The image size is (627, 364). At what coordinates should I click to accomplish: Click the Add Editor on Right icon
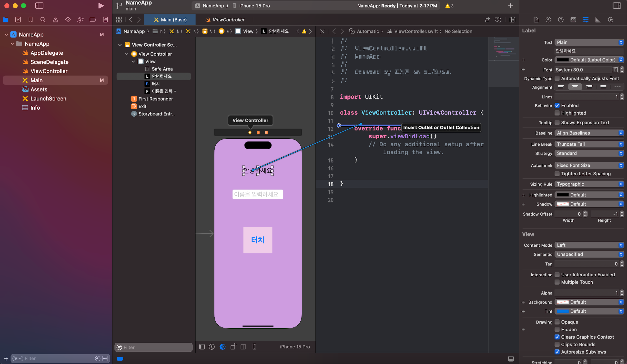[x=512, y=20]
